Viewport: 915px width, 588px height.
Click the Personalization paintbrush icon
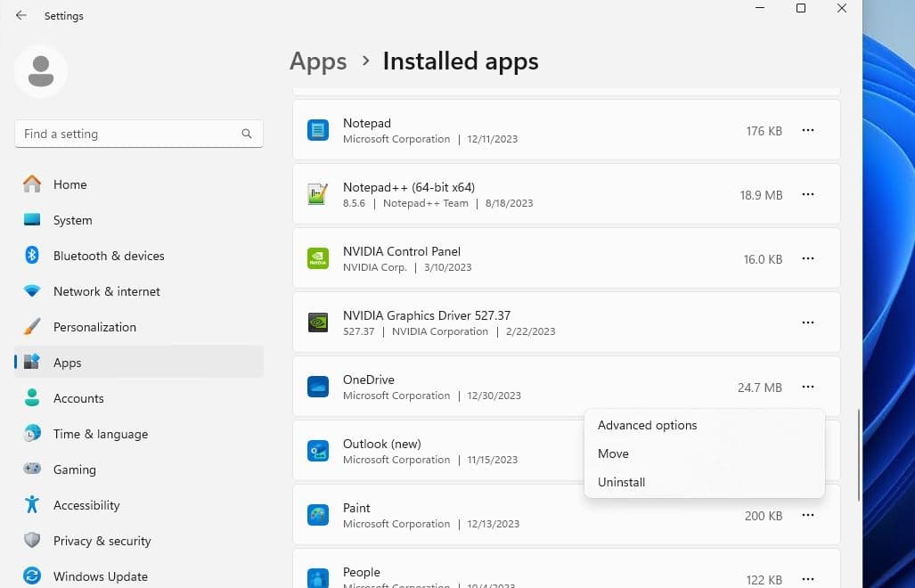point(32,327)
